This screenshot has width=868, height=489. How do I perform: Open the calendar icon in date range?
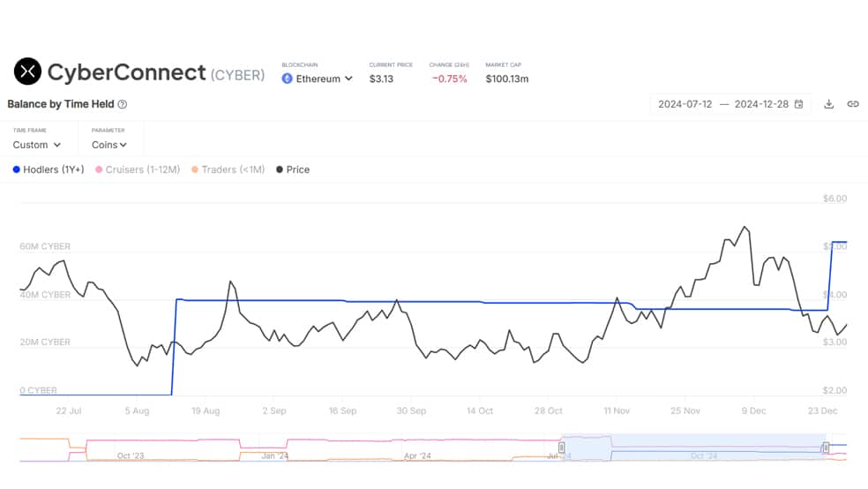799,104
